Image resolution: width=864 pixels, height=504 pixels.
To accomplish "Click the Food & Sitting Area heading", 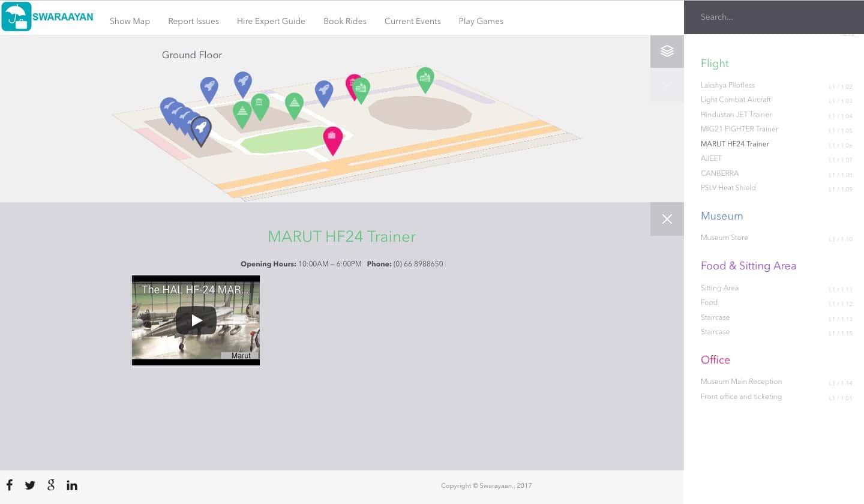I will [x=748, y=266].
